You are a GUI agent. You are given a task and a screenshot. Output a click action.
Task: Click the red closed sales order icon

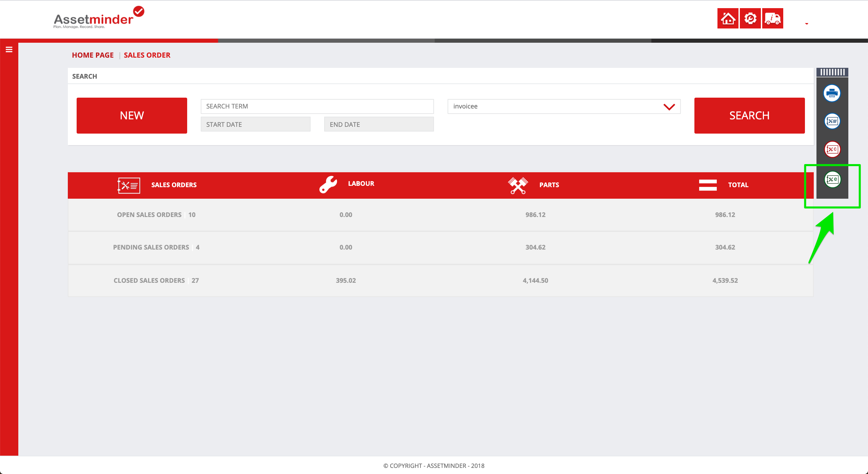832,149
